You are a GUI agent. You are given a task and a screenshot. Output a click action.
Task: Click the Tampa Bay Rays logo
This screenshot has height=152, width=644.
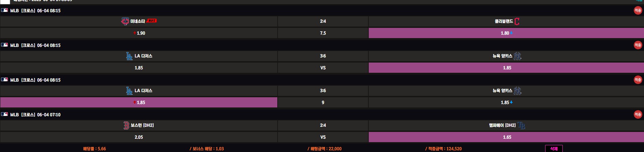tap(521, 125)
